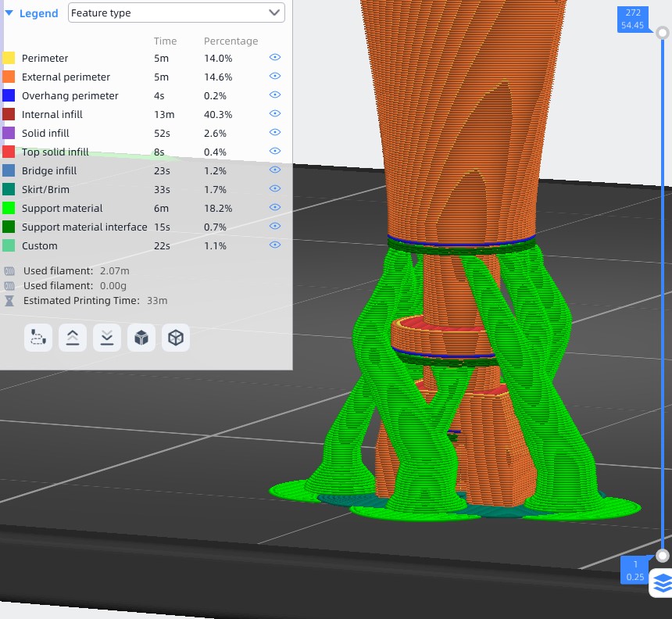Viewport: 672px width, 619px height.
Task: Toggle Support material visibility eye
Action: coord(274,208)
